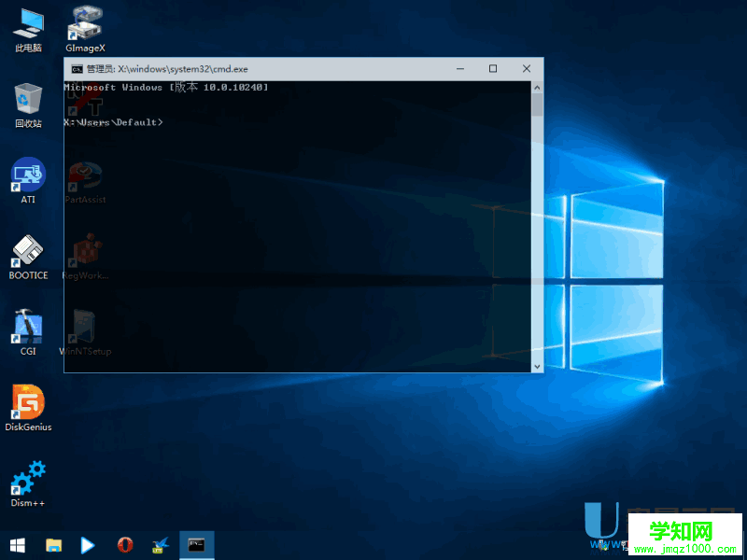Launch the ATI desktop shortcut
Screen dimensions: 747x560
pos(28,181)
